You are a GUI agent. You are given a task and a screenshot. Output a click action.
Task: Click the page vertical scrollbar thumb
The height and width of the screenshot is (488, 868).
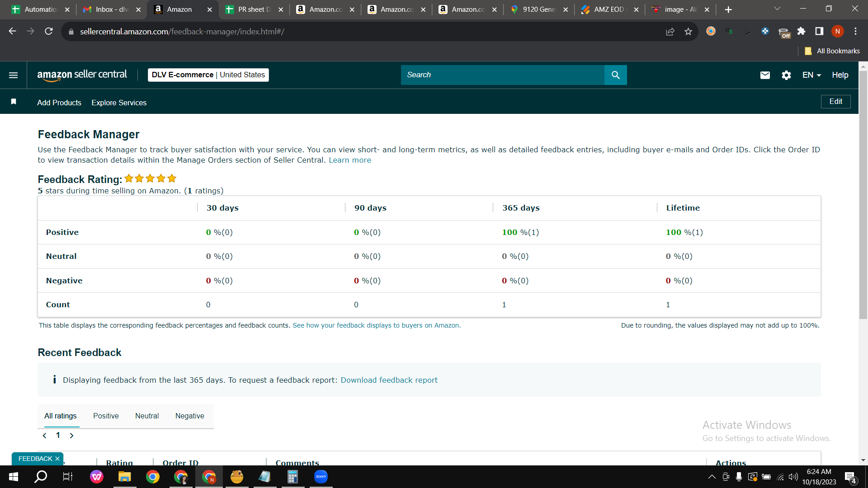click(x=863, y=194)
